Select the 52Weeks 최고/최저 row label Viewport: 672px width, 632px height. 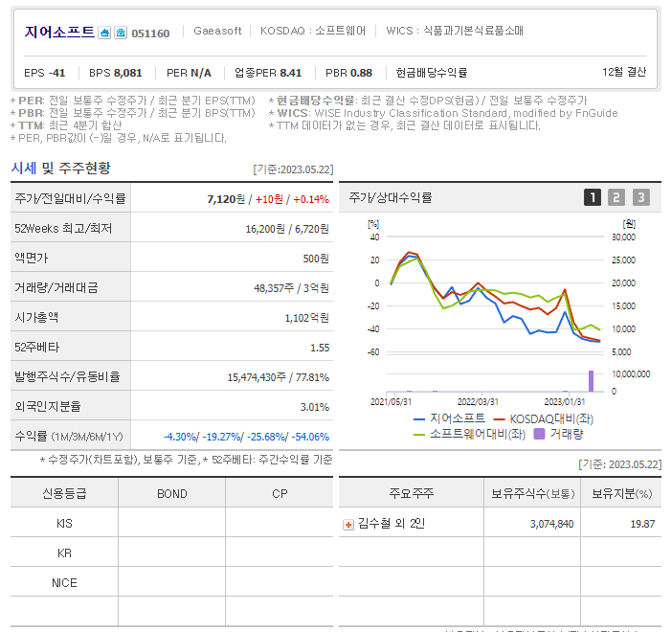pyautogui.click(x=63, y=229)
